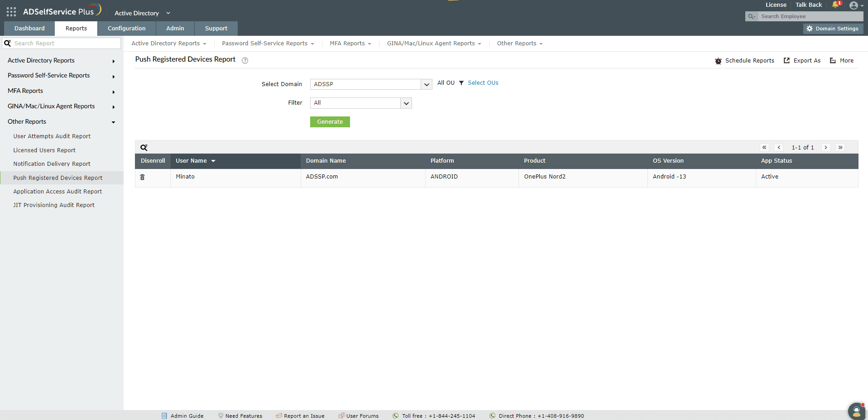
Task: Click the Report an Issue icon
Action: tap(279, 415)
